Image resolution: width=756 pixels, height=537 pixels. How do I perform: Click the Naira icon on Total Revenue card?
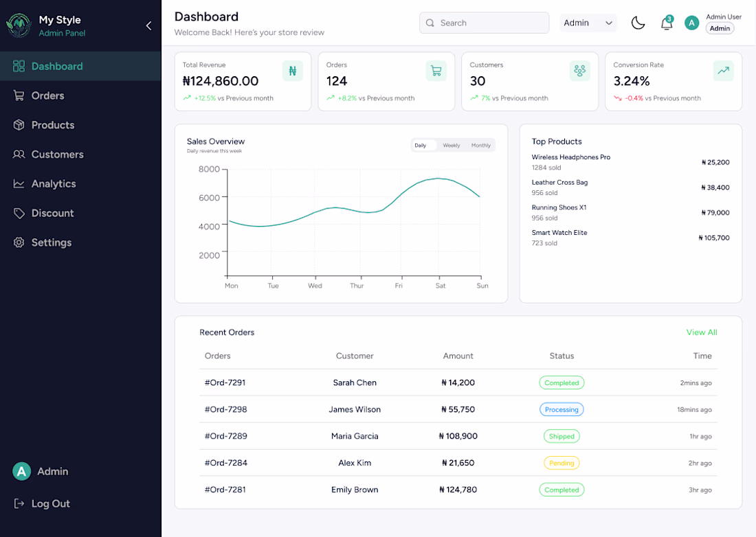click(x=293, y=71)
